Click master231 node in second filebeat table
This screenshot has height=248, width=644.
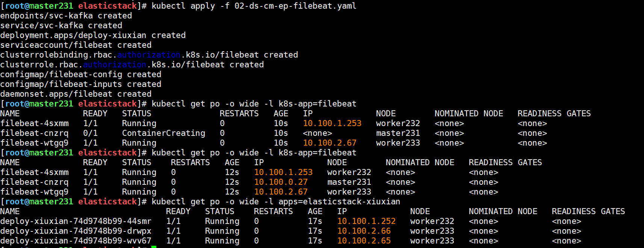[x=349, y=182]
